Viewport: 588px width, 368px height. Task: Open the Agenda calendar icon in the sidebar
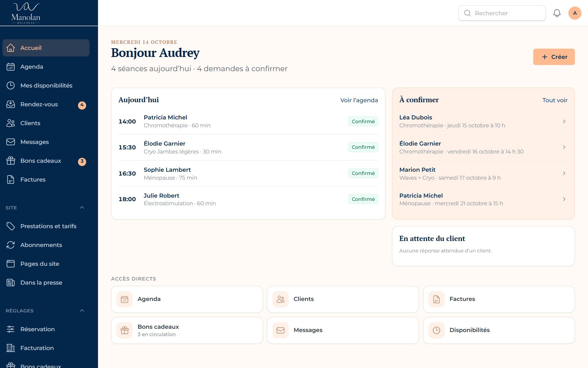[x=11, y=67]
